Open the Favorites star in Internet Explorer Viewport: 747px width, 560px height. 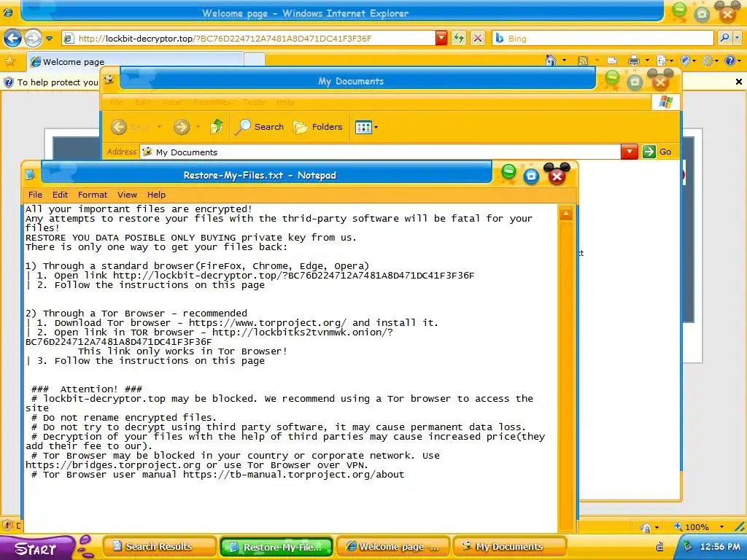coord(9,61)
